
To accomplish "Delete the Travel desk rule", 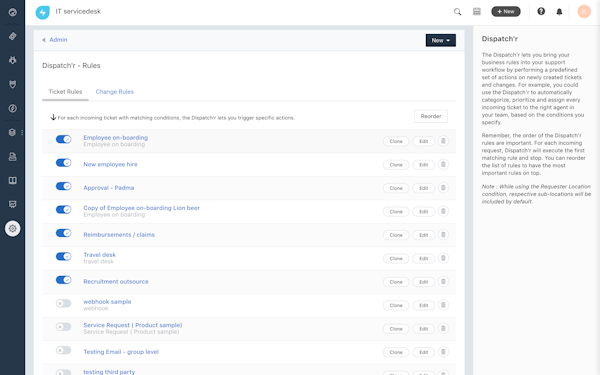I will tap(443, 258).
